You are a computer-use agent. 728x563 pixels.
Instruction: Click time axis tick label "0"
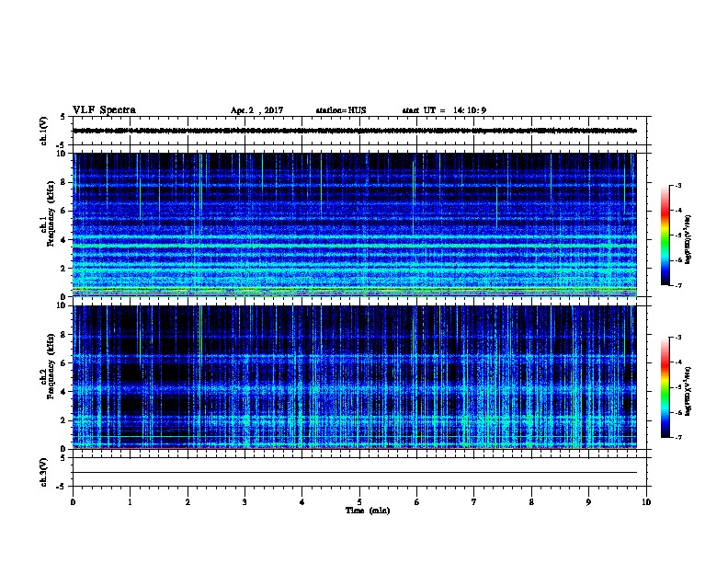click(x=73, y=502)
